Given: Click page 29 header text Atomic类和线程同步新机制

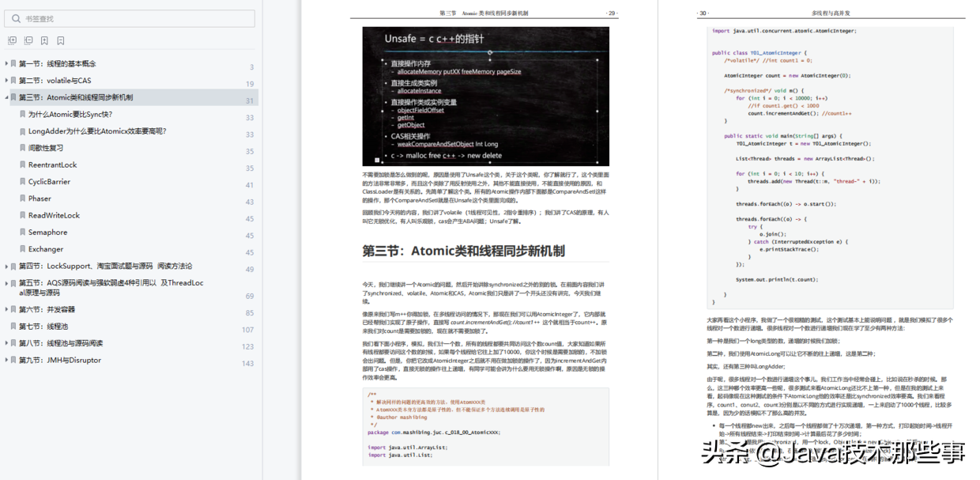Looking at the screenshot, I should coord(496,13).
